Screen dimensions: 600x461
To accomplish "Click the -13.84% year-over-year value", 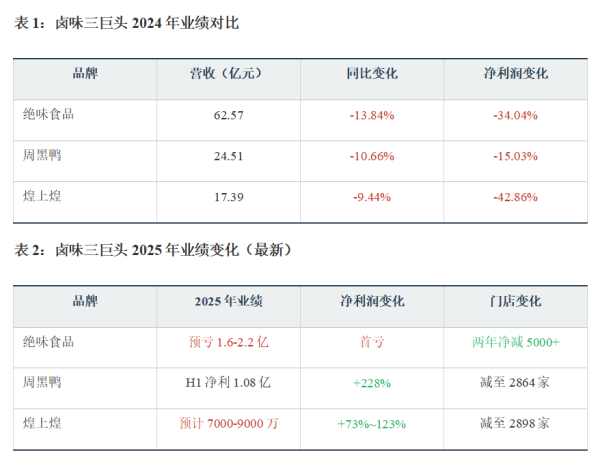I will pos(372,115).
